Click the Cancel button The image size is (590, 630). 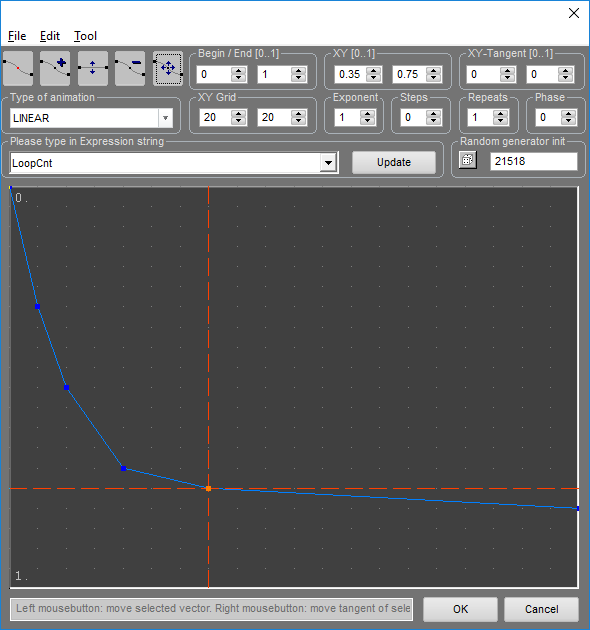pos(541,609)
